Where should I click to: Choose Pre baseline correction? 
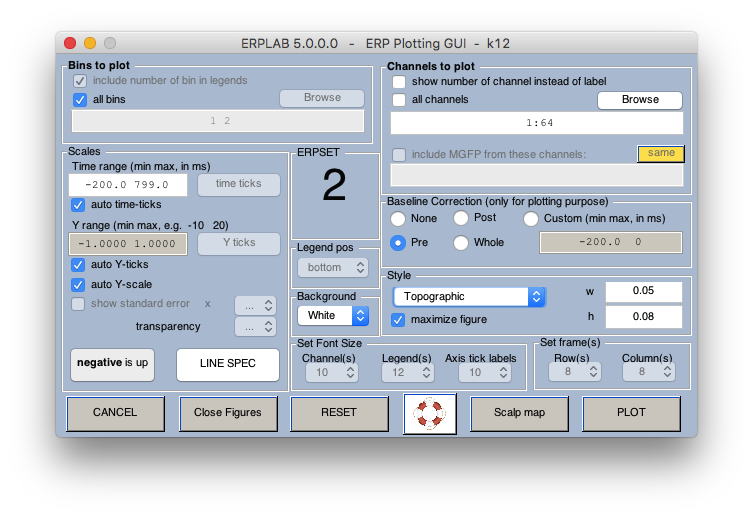pos(398,243)
